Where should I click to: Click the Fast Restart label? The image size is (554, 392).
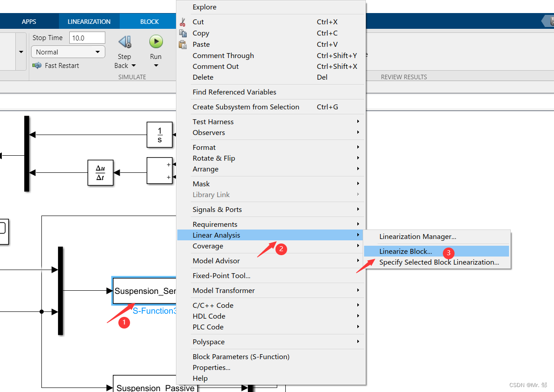[62, 66]
